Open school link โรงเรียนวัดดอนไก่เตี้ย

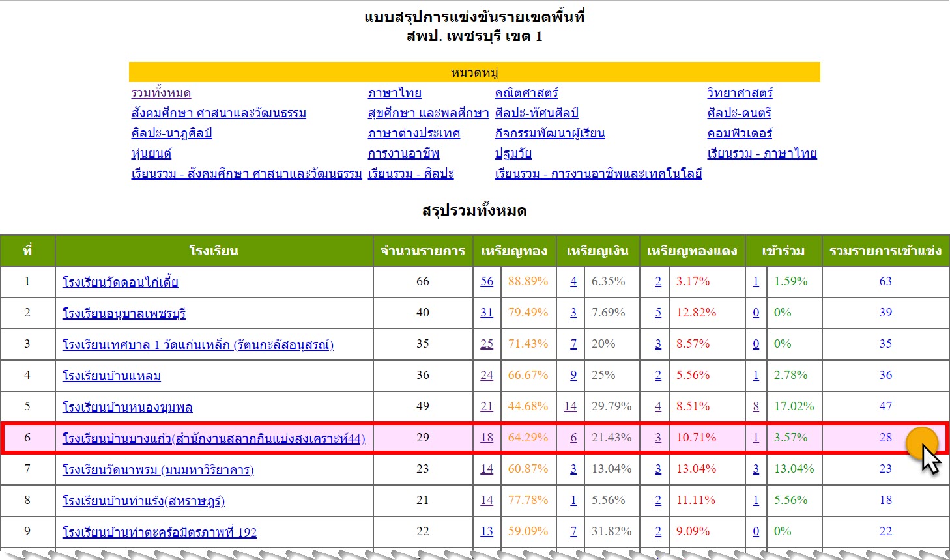click(x=120, y=282)
